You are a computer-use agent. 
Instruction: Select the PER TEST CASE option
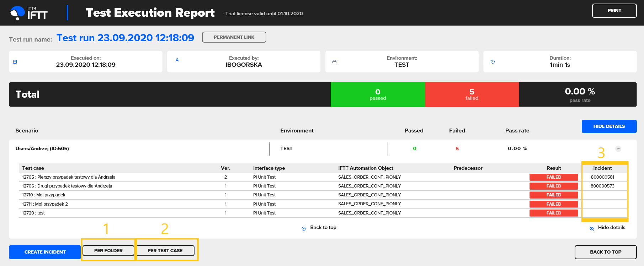tap(165, 251)
